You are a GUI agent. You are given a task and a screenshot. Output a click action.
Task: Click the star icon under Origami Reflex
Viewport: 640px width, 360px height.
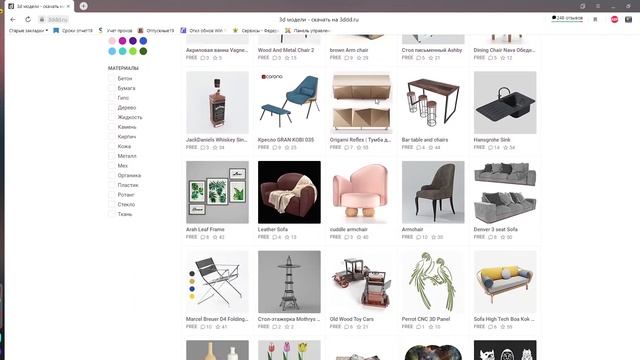[x=359, y=147]
